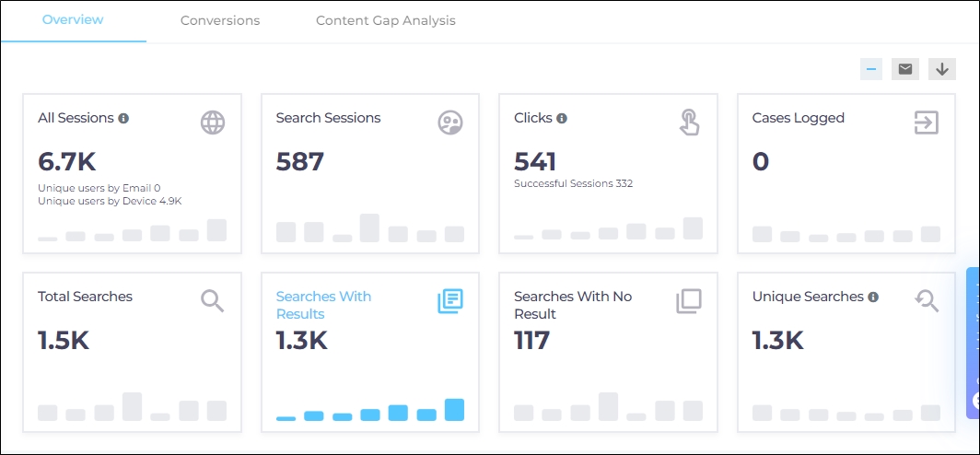The height and width of the screenshot is (455, 980).
Task: Open the info icon beside Clicks
Action: (x=562, y=118)
